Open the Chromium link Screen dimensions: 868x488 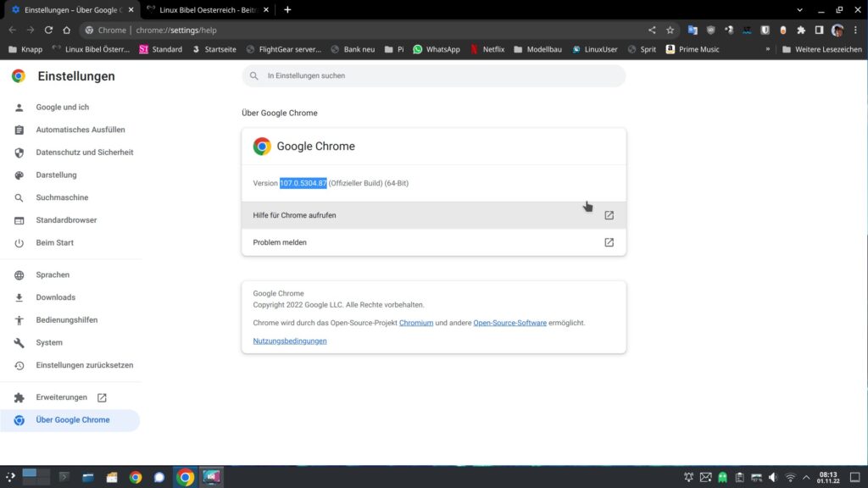(416, 323)
